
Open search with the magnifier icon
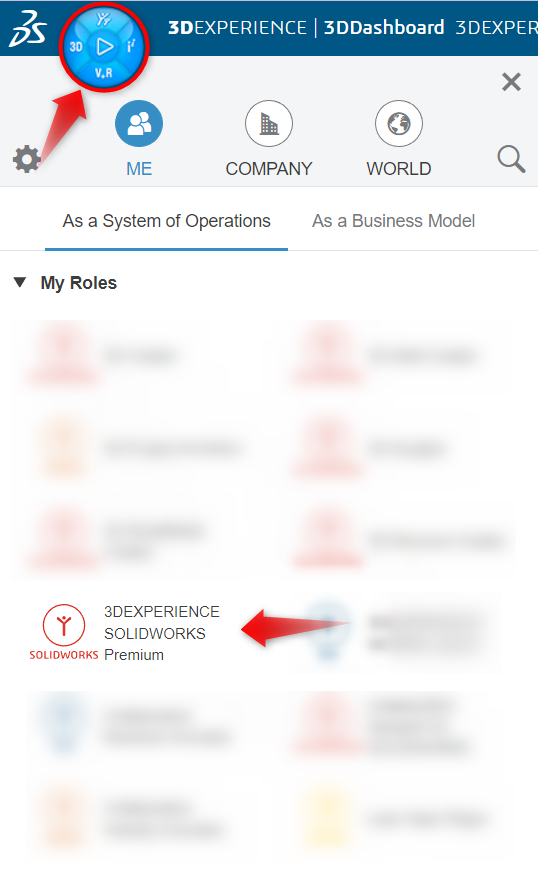coord(511,159)
